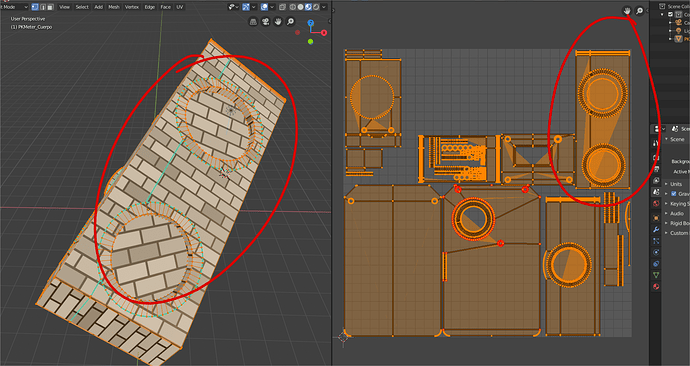Expand the Rigid Body World panel

click(x=677, y=223)
